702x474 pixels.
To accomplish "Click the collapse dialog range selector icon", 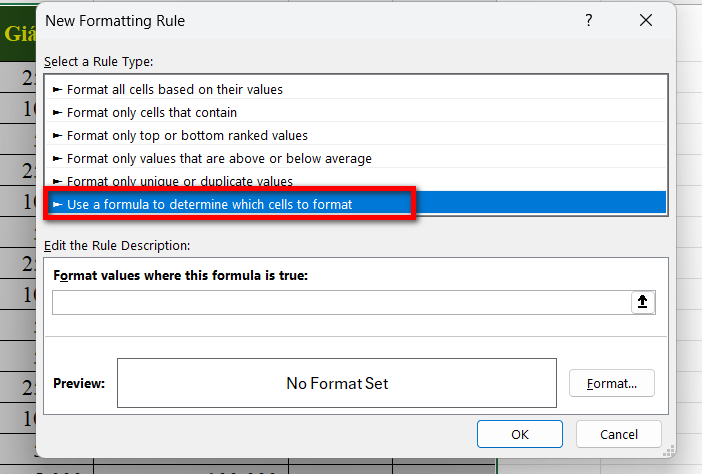I will click(x=643, y=302).
